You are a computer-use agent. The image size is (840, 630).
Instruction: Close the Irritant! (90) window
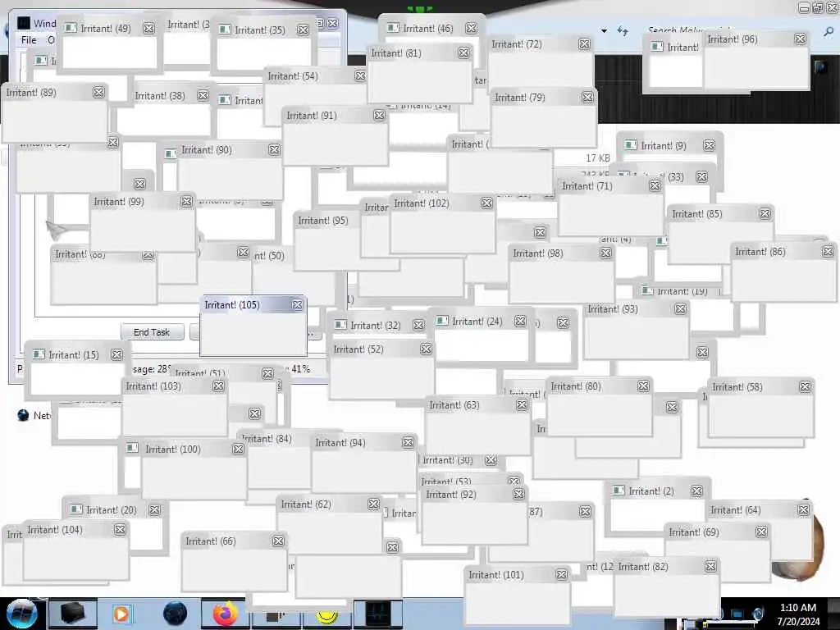point(274,150)
